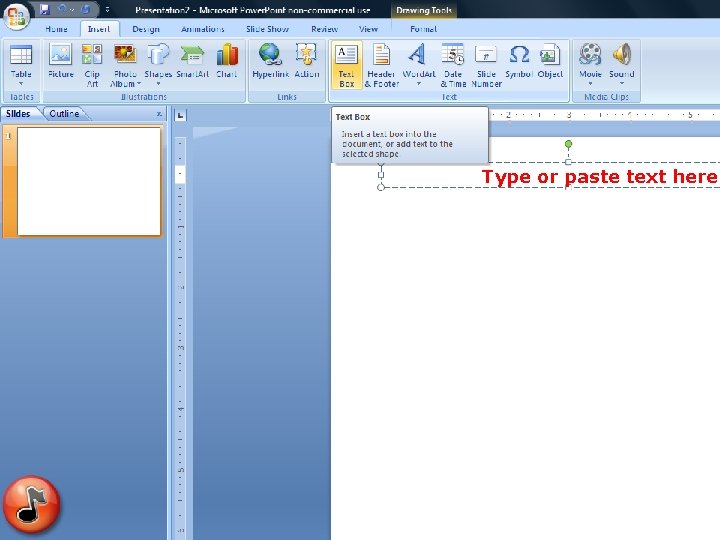Open the Clip Art pane
Image resolution: width=720 pixels, height=540 pixels.
tap(92, 65)
